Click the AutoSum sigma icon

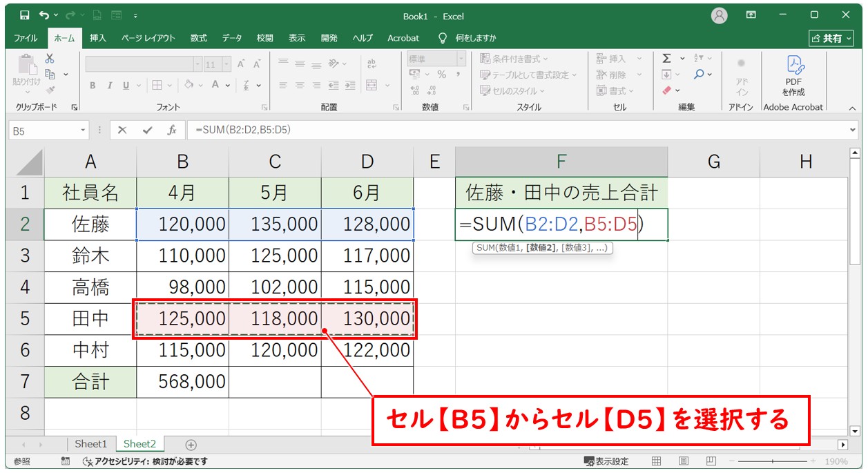pos(666,59)
